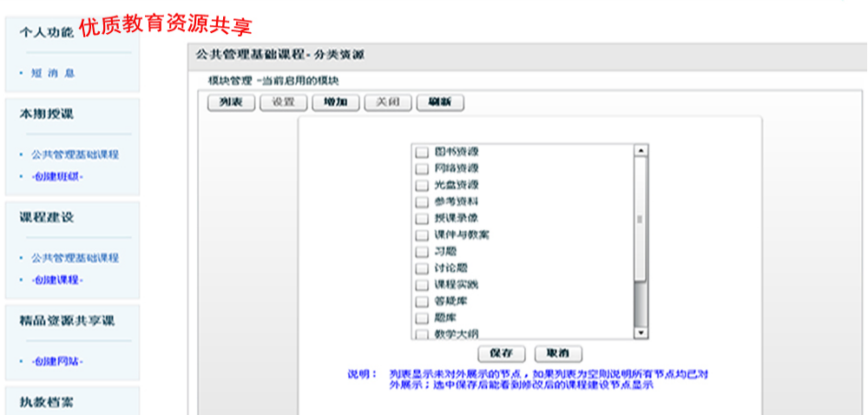Image resolution: width=868 pixels, height=415 pixels.
Task: Click the list scroll up arrow
Action: pos(641,150)
